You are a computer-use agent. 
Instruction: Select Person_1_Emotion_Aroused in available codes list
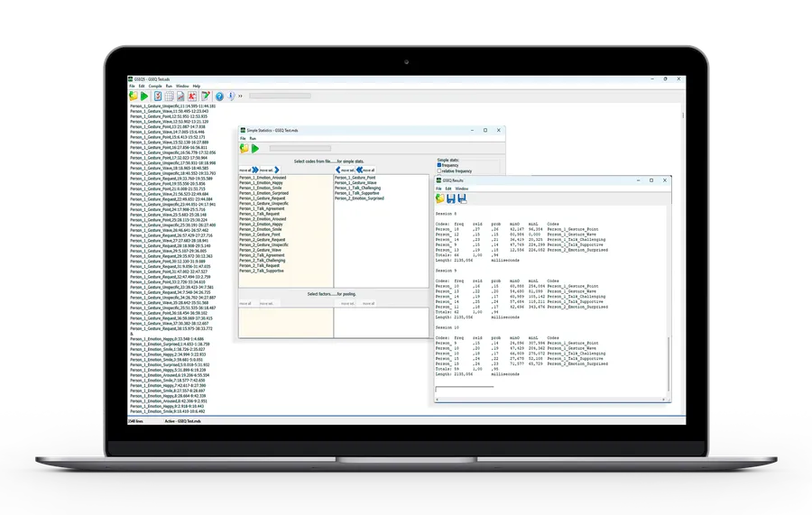(x=263, y=178)
